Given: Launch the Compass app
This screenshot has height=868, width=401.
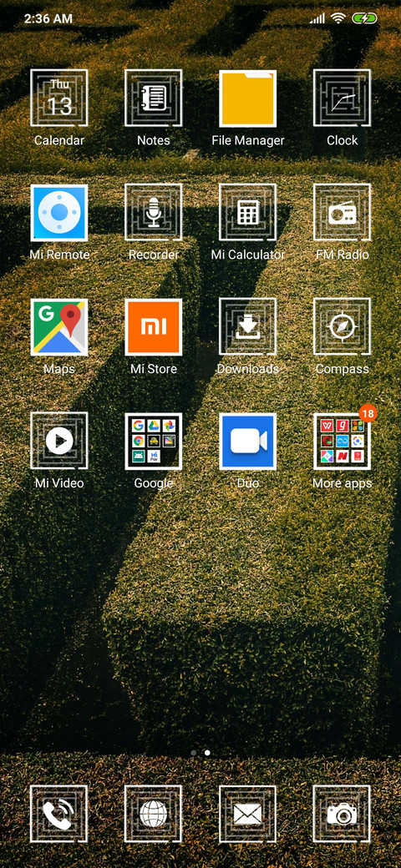Looking at the screenshot, I should tap(342, 326).
